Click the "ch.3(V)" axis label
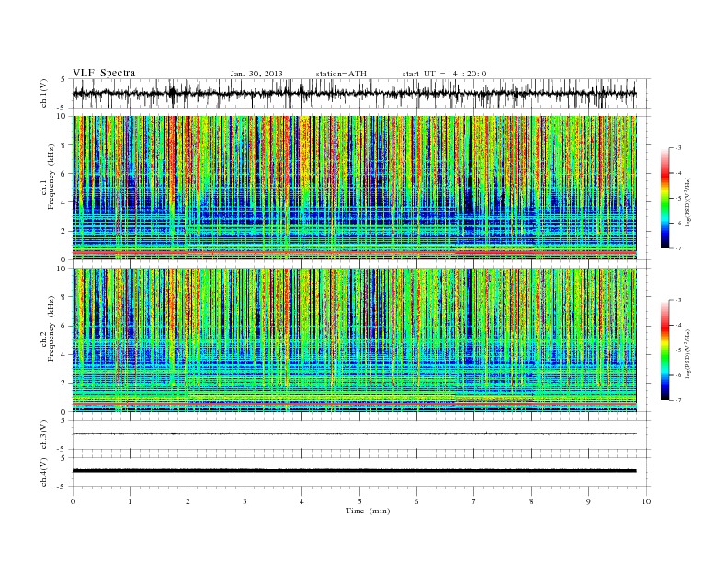The height and width of the screenshot is (563, 728). (x=44, y=435)
